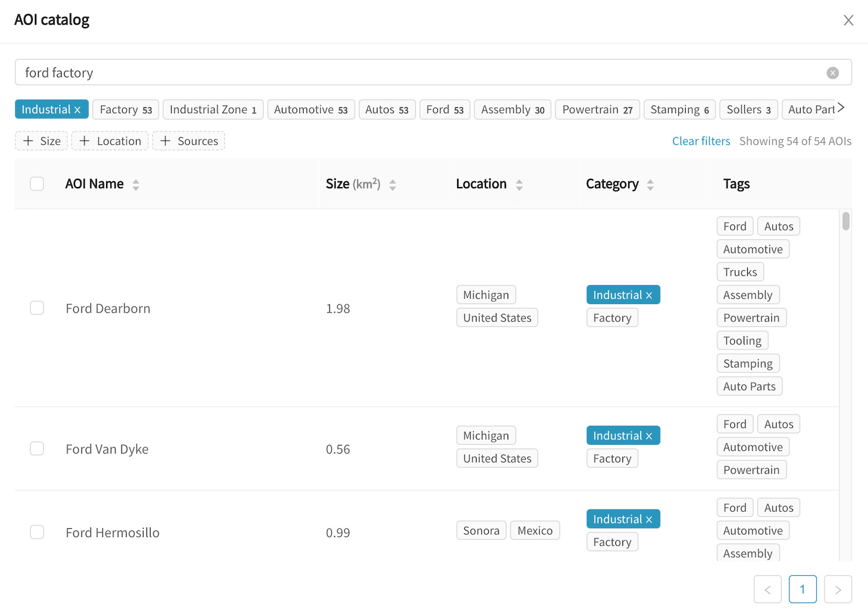This screenshot has width=868, height=612.
Task: Go to the next page
Action: [838, 589]
